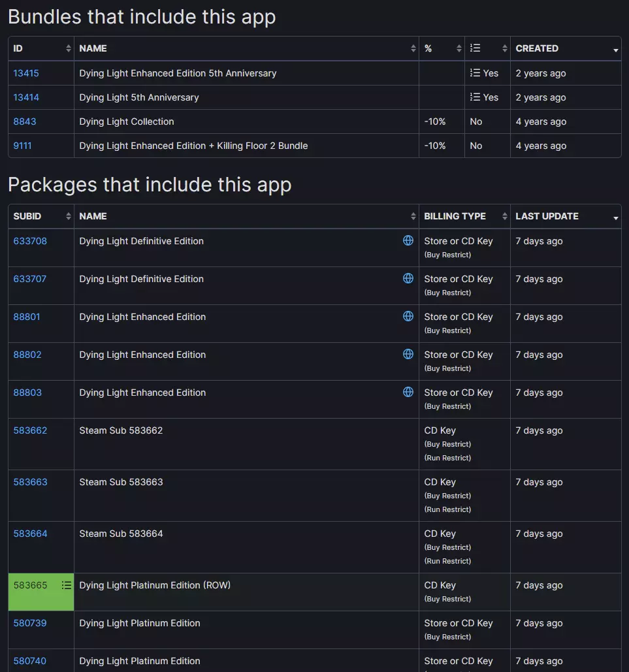Sort bundles by the % discount column
Viewport: 629px width, 672px height.
pos(442,48)
